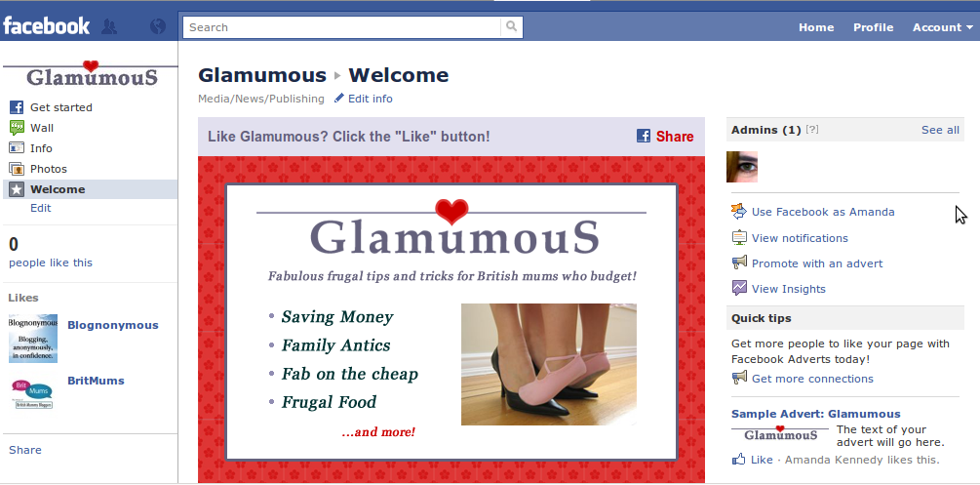The height and width of the screenshot is (485, 980).
Task: Click See all admins link
Action: (940, 130)
